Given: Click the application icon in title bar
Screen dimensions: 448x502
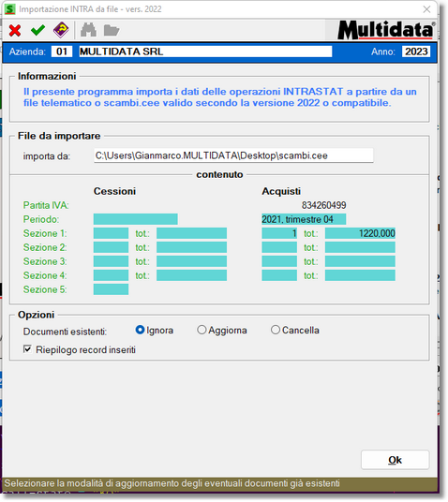Looking at the screenshot, I should click(9, 9).
